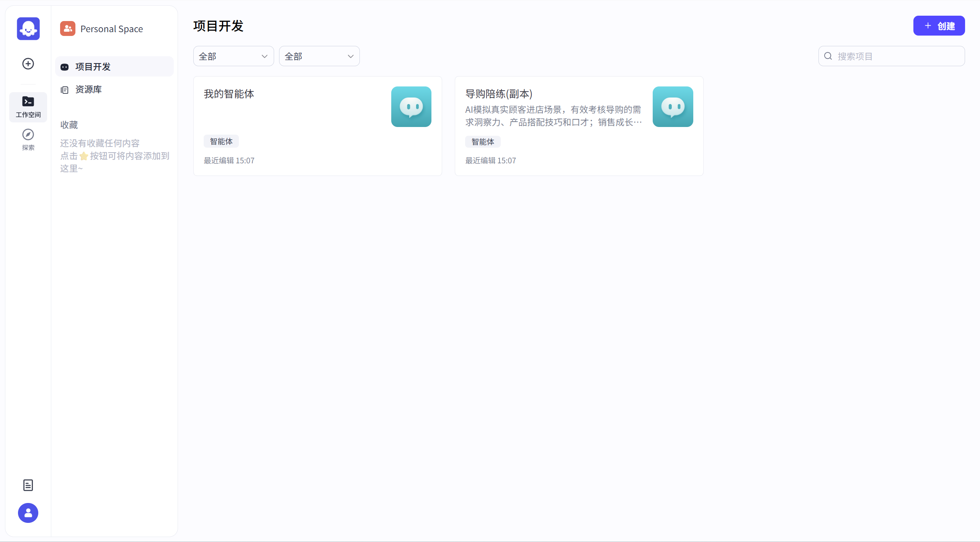Click the Personal Space orange icon
Image resolution: width=980 pixels, height=542 pixels.
click(68, 29)
